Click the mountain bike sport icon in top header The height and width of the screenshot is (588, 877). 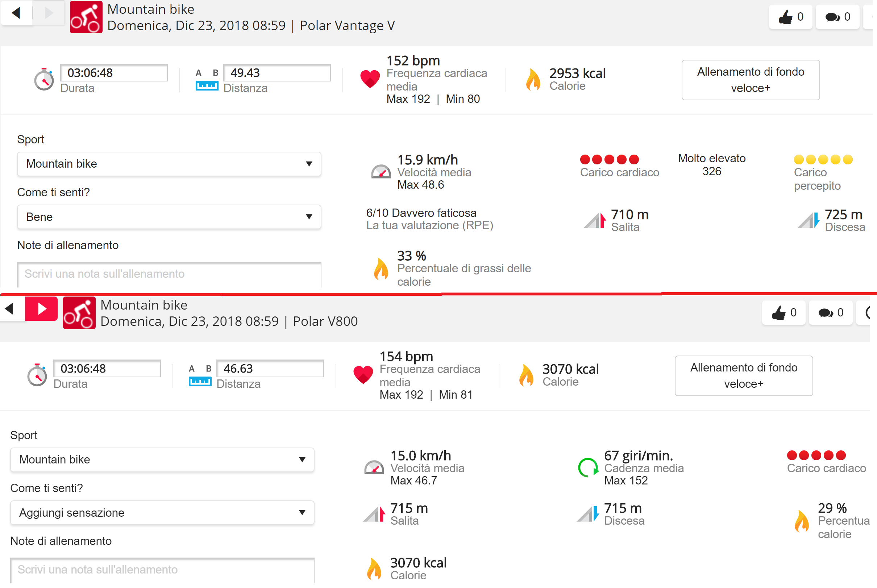[86, 17]
